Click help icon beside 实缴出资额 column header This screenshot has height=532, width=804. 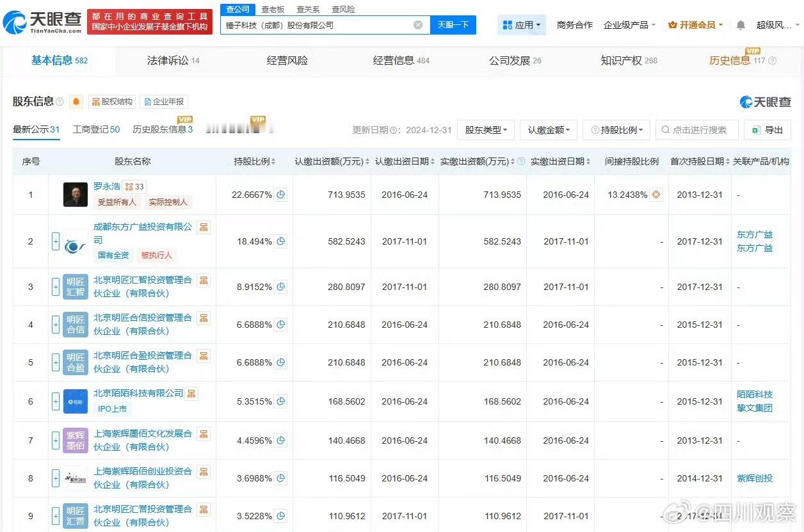point(521,161)
